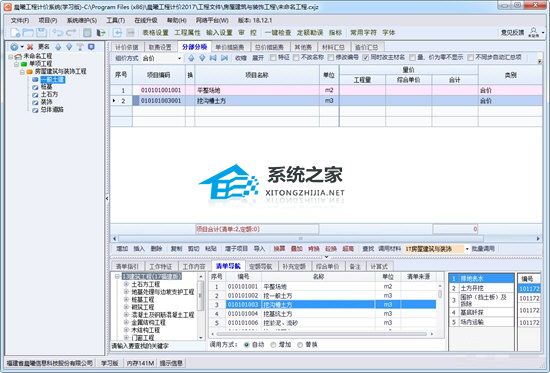
Task: Click the 批量调用 button
Action: (x=483, y=249)
